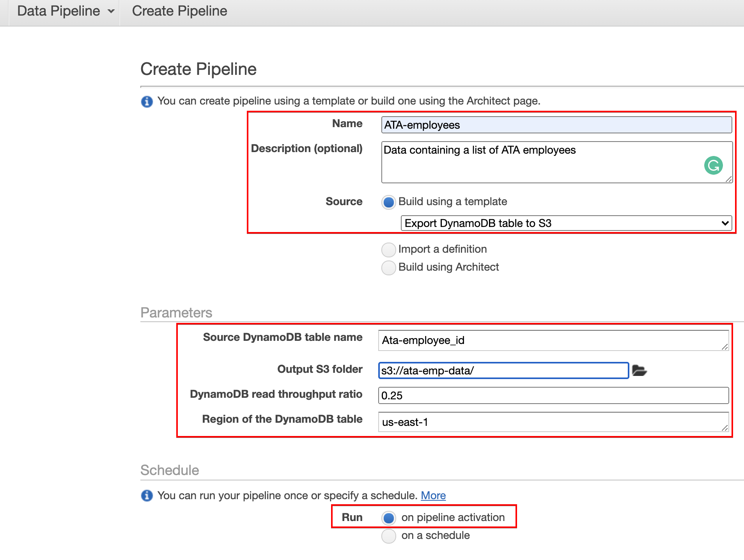The height and width of the screenshot is (560, 744).
Task: Select Build using Architect radio button
Action: (388, 268)
